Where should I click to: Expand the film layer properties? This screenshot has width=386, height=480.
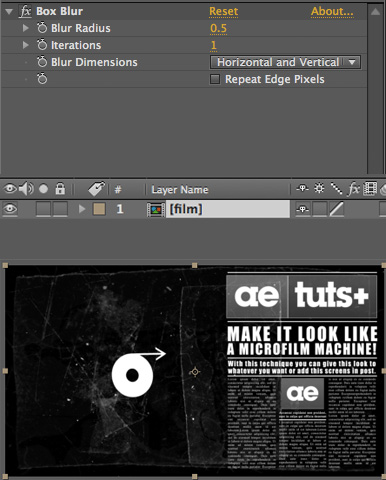[x=82, y=209]
